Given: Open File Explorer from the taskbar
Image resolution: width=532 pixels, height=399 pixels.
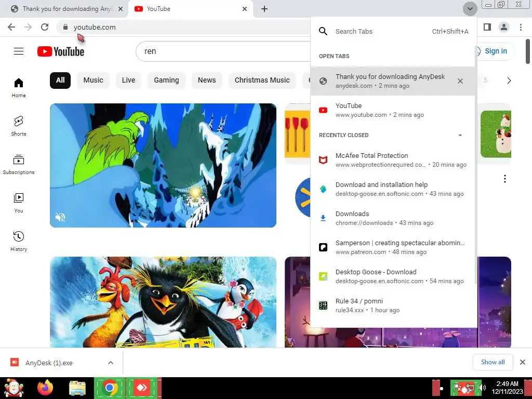Looking at the screenshot, I should 77,388.
